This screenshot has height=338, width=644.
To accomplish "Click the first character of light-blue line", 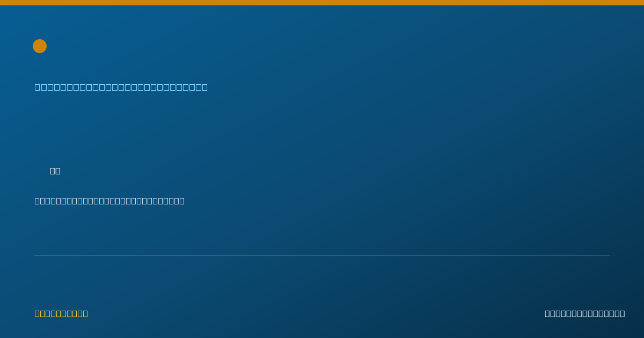I will click(x=38, y=87).
